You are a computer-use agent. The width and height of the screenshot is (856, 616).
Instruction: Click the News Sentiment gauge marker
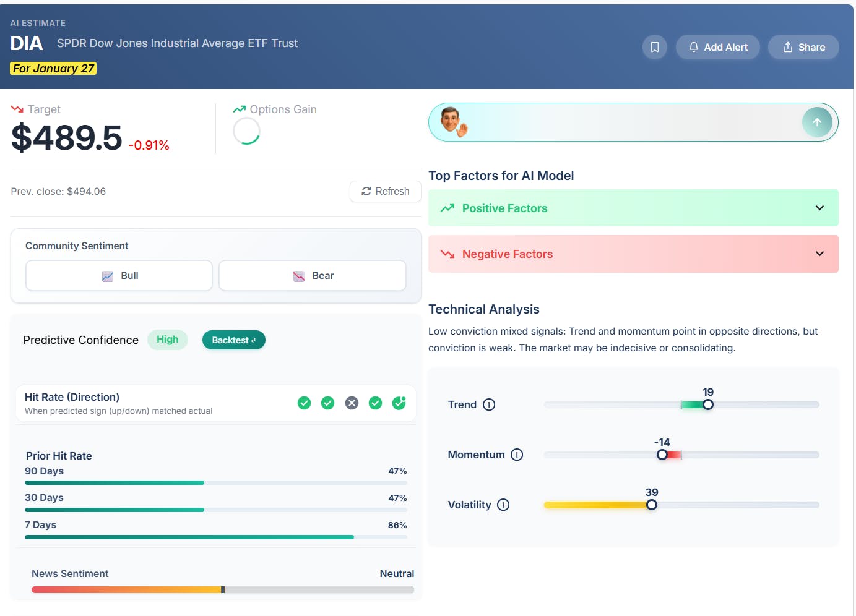(223, 589)
